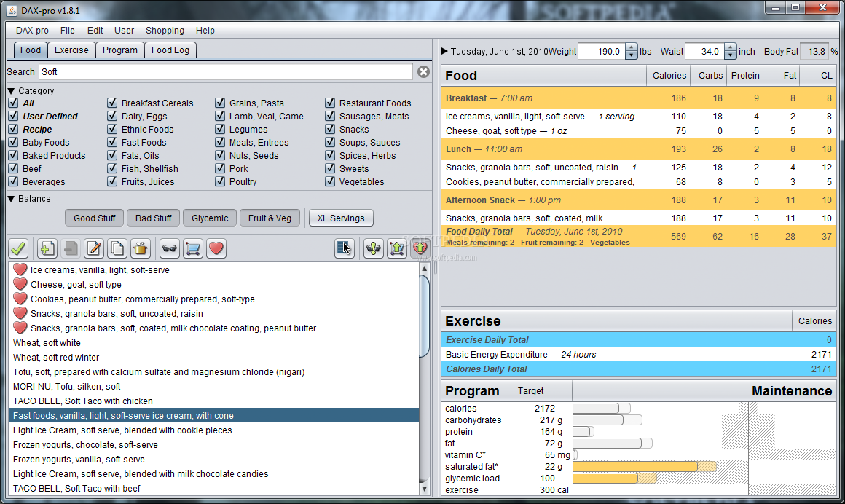Click the blue list selection mode icon
The width and height of the screenshot is (845, 504).
344,248
